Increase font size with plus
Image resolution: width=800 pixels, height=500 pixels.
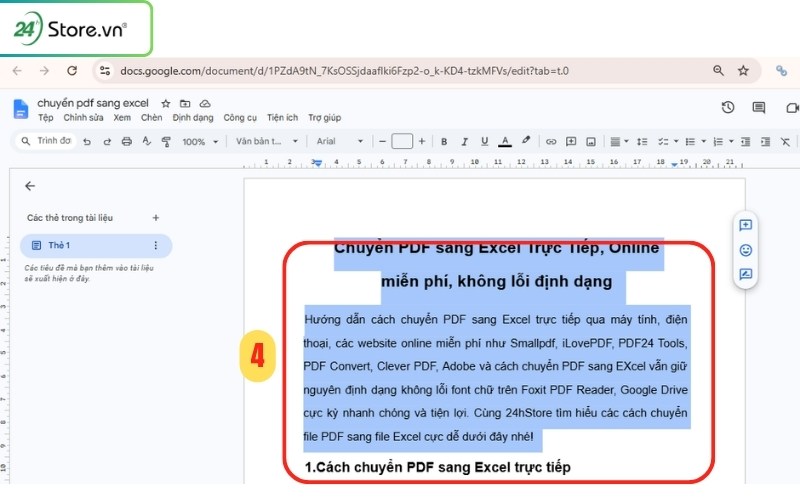[422, 141]
